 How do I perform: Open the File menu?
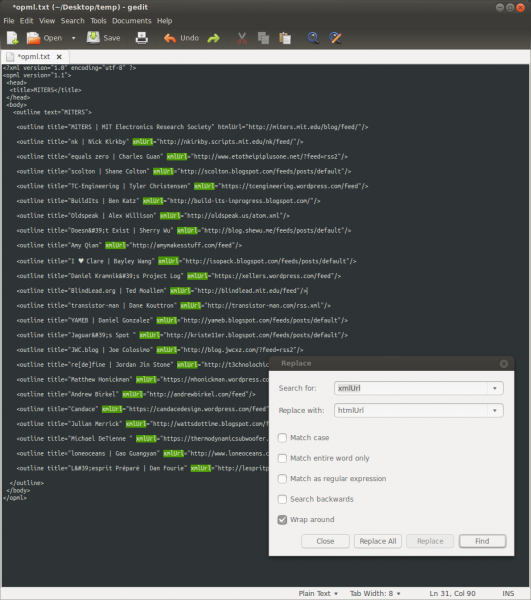pos(8,21)
